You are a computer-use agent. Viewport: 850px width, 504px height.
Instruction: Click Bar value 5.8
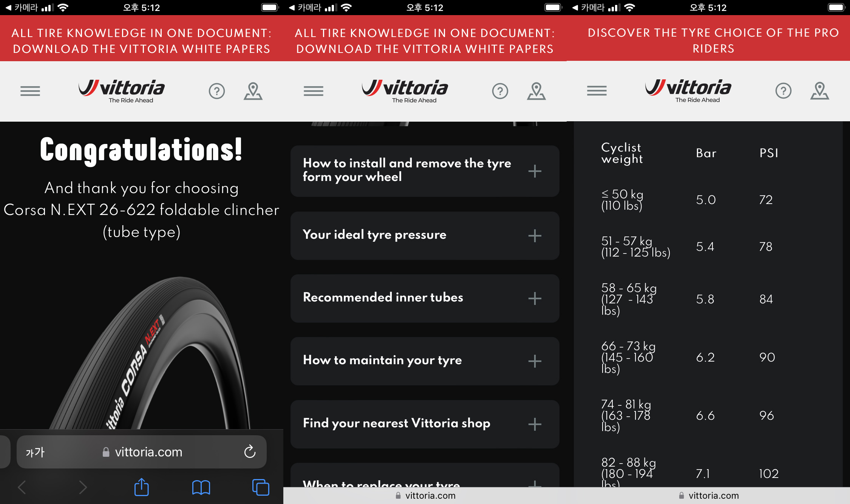point(705,299)
